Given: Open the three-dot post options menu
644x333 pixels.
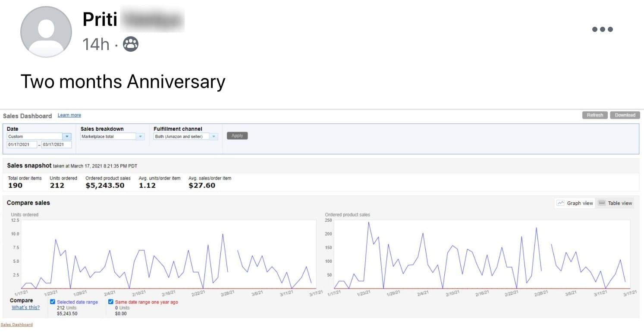Looking at the screenshot, I should click(602, 29).
